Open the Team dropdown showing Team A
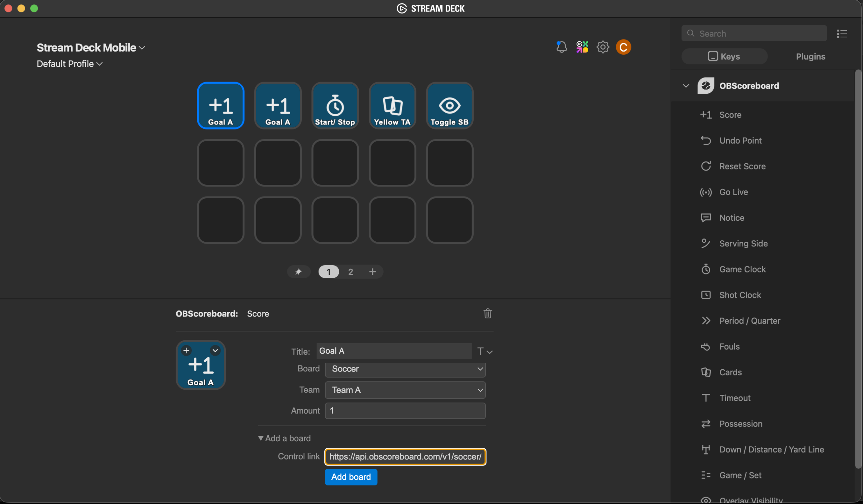This screenshot has height=504, width=863. click(x=405, y=390)
